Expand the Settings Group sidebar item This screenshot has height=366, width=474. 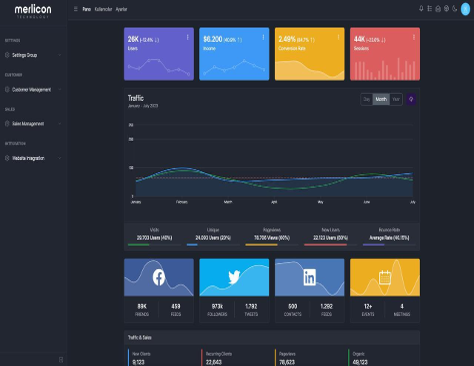coord(33,55)
